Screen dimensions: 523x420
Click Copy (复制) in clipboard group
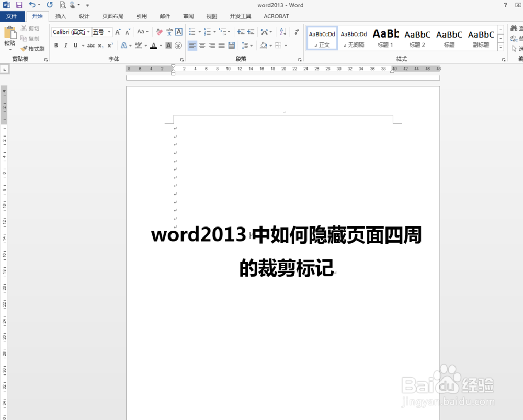[x=30, y=39]
